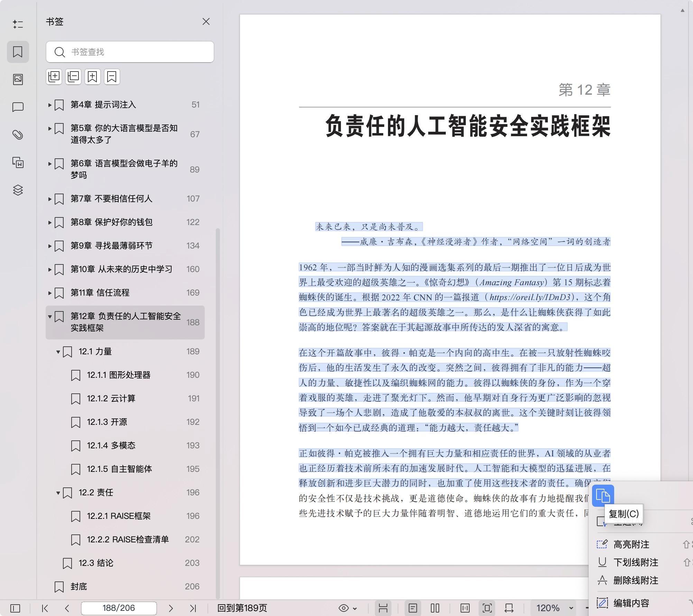Image resolution: width=693 pixels, height=616 pixels.
Task: Collapse the 第12章 bookmark tree
Action: coord(50,317)
